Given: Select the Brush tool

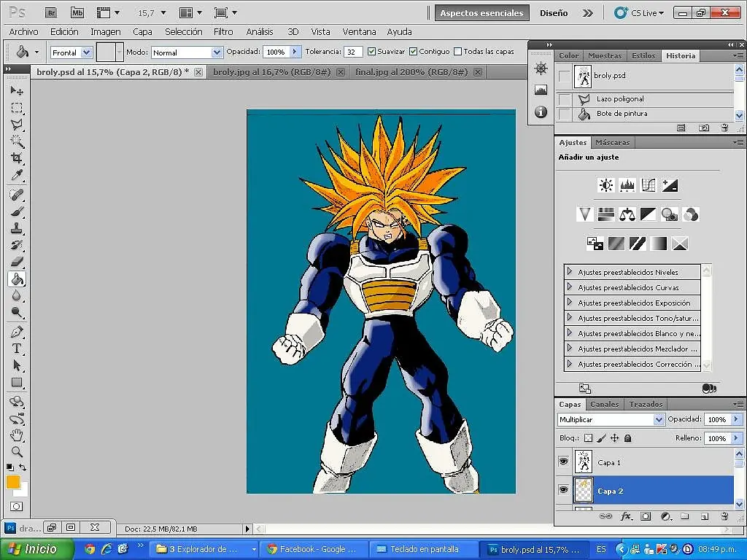Looking at the screenshot, I should tap(17, 211).
